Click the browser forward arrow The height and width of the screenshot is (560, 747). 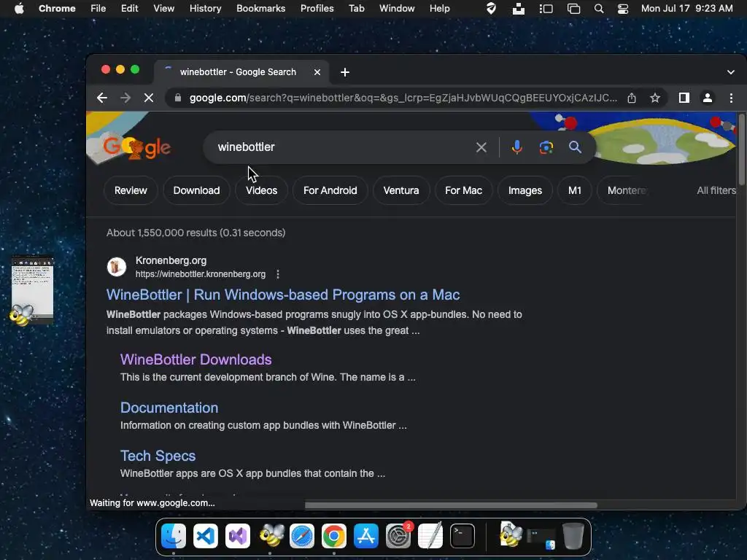[125, 98]
